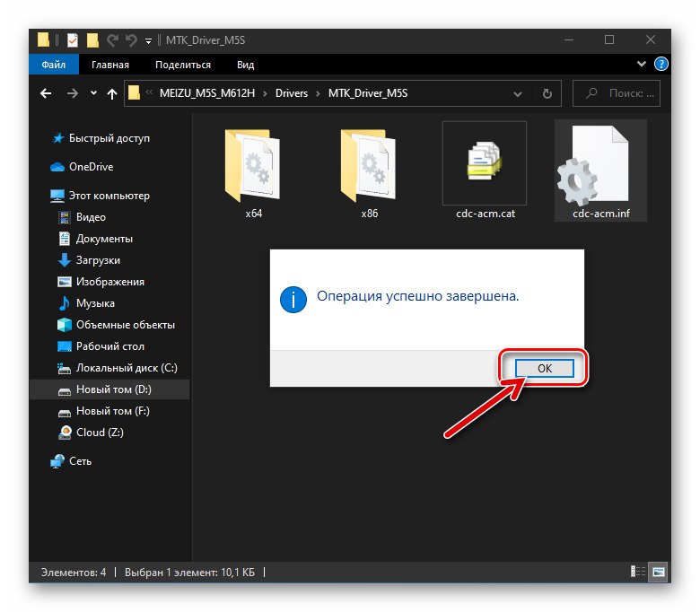Screen dimensions: 700x612
Task: Expand address bar history dropdown
Action: (518, 93)
